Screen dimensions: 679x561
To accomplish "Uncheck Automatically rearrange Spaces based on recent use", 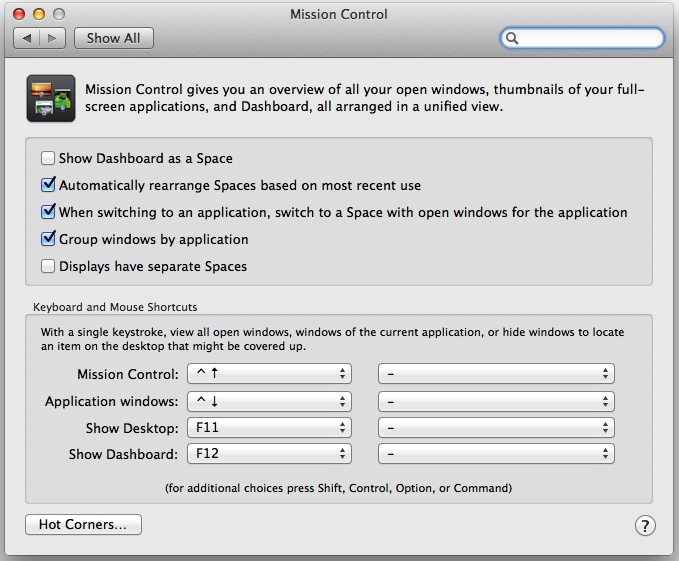I will coord(48,185).
